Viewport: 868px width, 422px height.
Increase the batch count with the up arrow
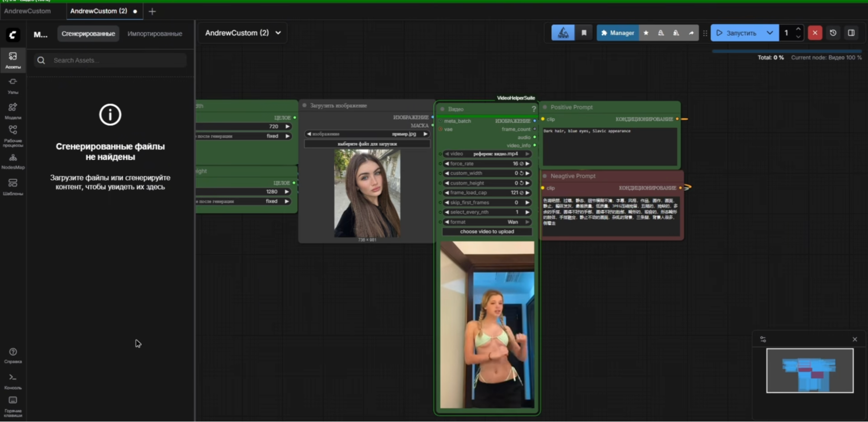(798, 29)
